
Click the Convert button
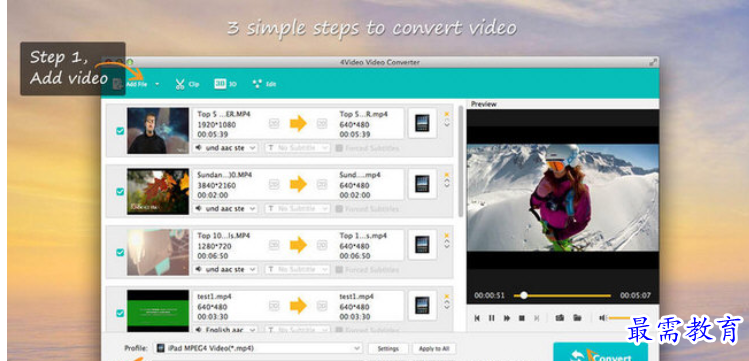601,352
